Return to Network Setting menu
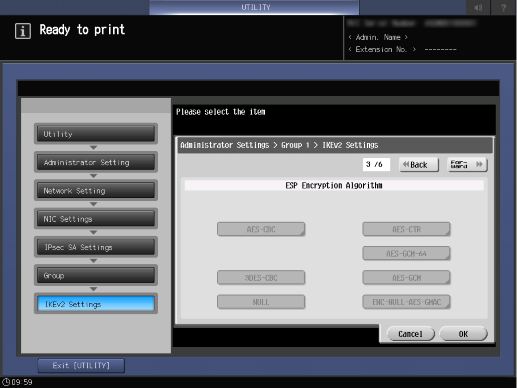The width and height of the screenshot is (517, 388). [x=96, y=191]
